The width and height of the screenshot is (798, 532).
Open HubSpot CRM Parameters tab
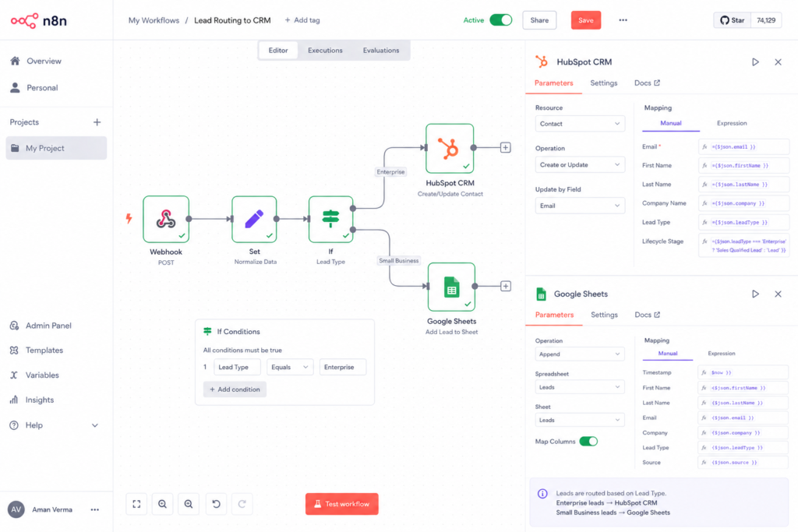pos(554,83)
